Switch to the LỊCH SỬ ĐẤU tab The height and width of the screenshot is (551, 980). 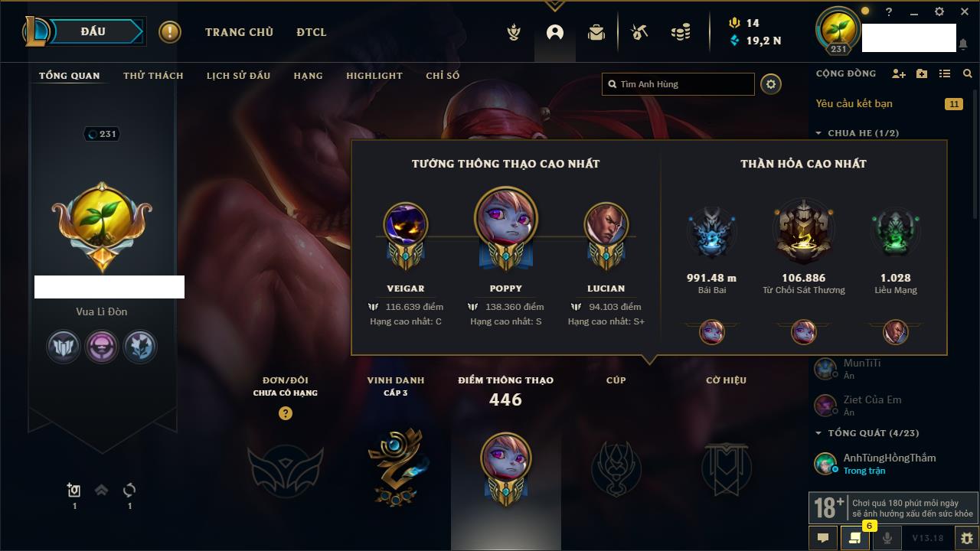(x=238, y=76)
